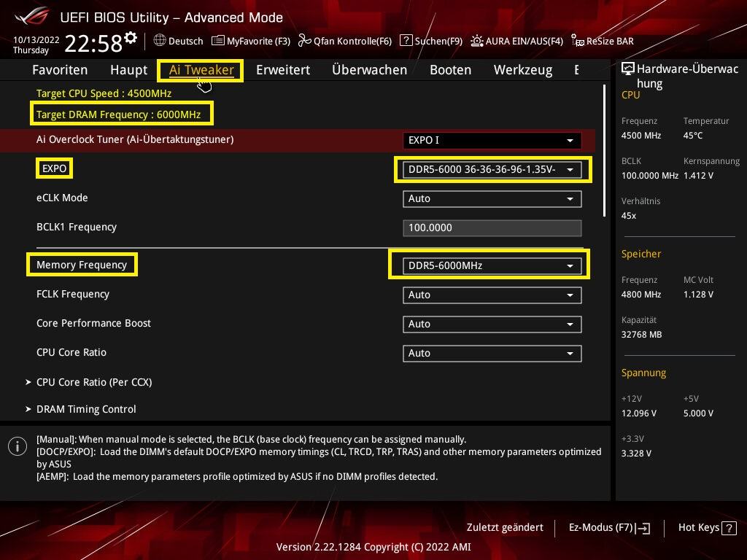Open Ai Overclock Tuner dropdown showing EXPO I
The width and height of the screenshot is (747, 560).
click(492, 141)
